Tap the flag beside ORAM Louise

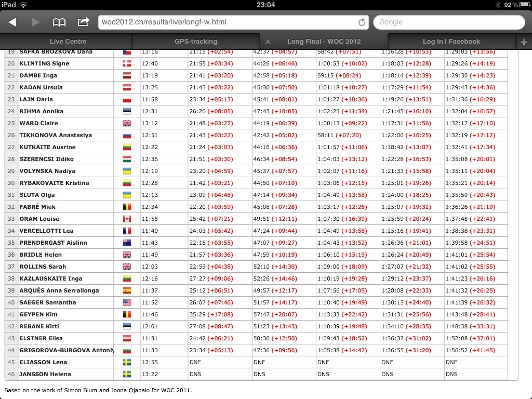pyautogui.click(x=127, y=219)
